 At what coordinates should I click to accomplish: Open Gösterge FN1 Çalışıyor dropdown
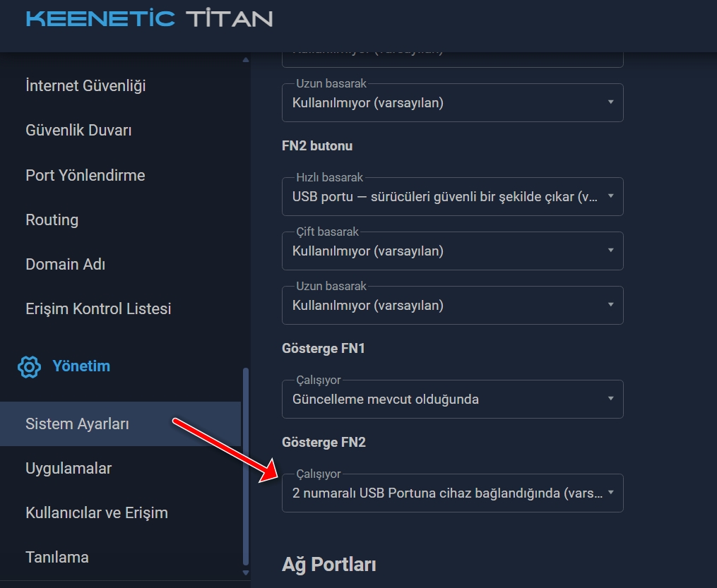click(x=452, y=399)
